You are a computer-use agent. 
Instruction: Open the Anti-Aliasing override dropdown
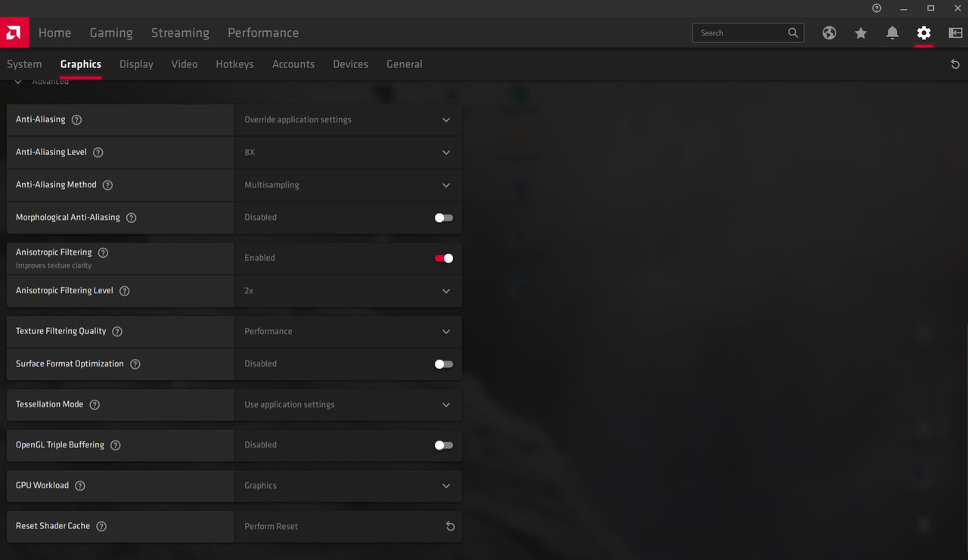348,119
